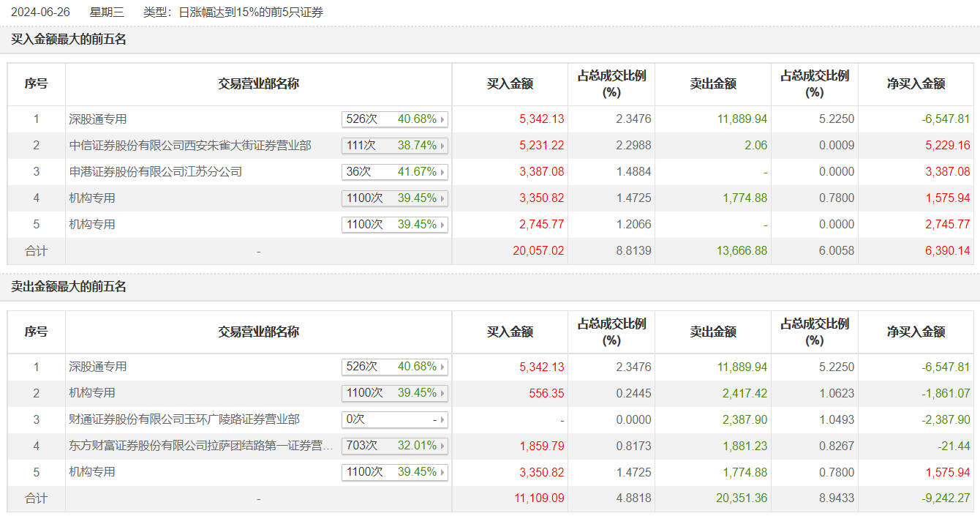The width and height of the screenshot is (980, 516).
Task: Expand the 东方财富证券 703次 32.01% dropdown
Action: [x=395, y=446]
